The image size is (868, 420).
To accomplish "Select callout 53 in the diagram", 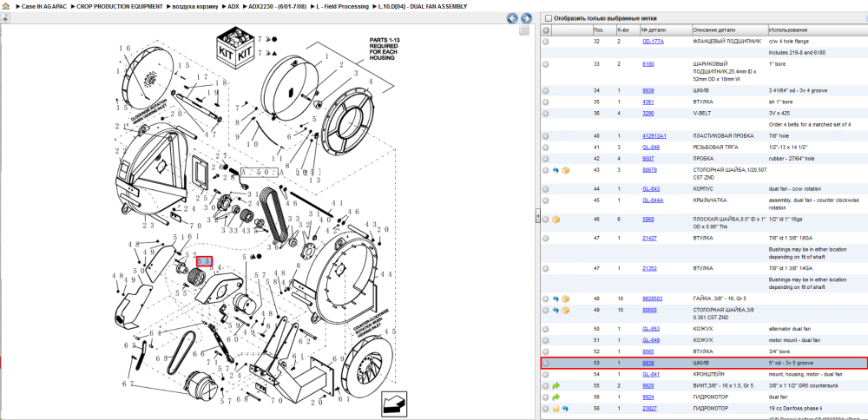I will click(x=205, y=260).
